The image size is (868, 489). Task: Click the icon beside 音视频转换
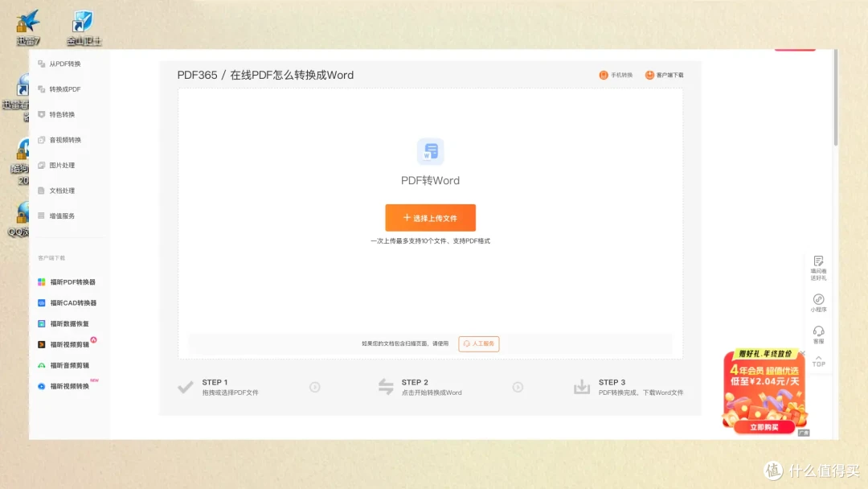pos(42,140)
